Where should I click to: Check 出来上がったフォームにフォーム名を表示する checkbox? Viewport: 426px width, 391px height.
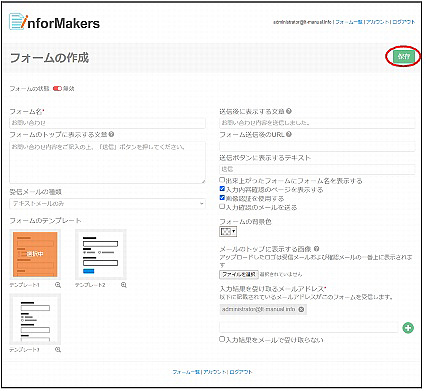[222, 180]
